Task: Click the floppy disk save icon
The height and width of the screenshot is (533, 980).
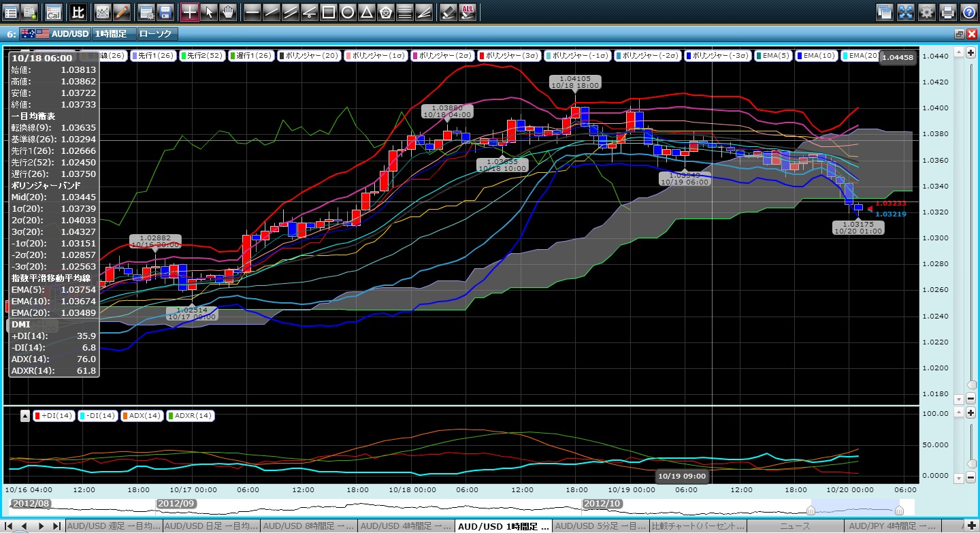Action: (x=164, y=12)
